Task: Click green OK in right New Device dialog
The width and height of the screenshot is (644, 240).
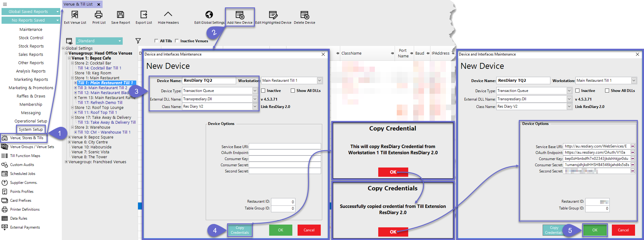Action: click(x=595, y=230)
